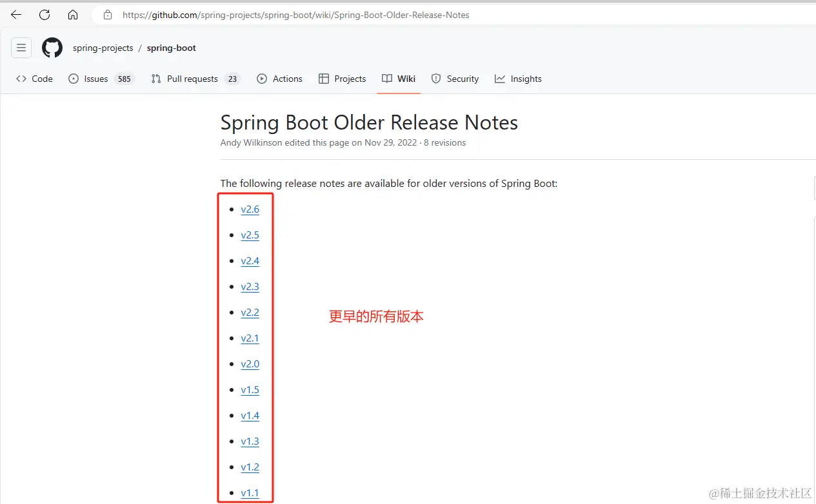Open the v2.2 release notes

250,313
